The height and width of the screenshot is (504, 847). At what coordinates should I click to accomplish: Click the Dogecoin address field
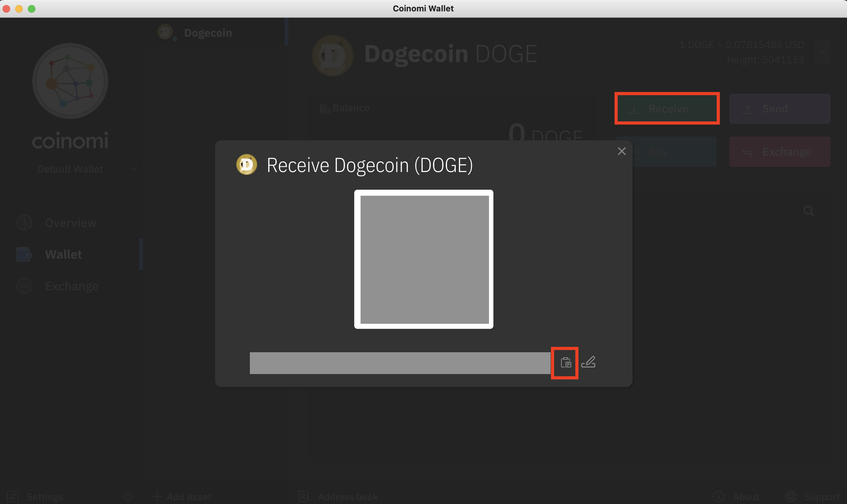coord(400,363)
